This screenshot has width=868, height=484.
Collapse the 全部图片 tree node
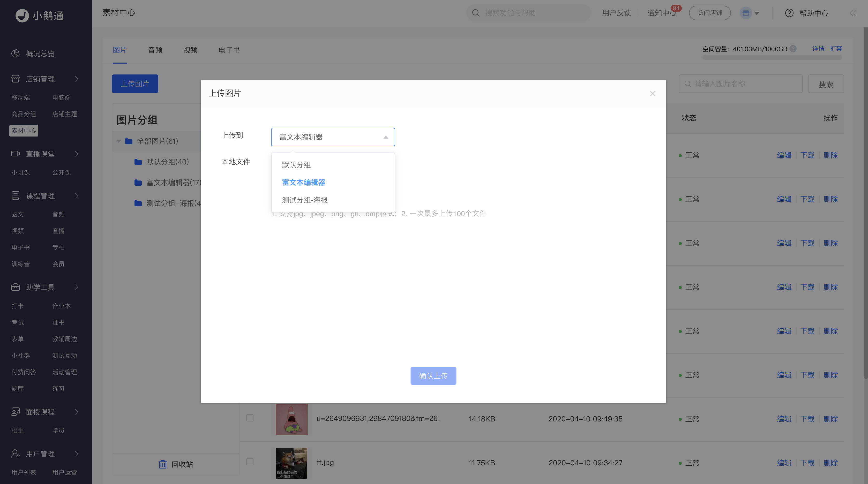point(119,141)
